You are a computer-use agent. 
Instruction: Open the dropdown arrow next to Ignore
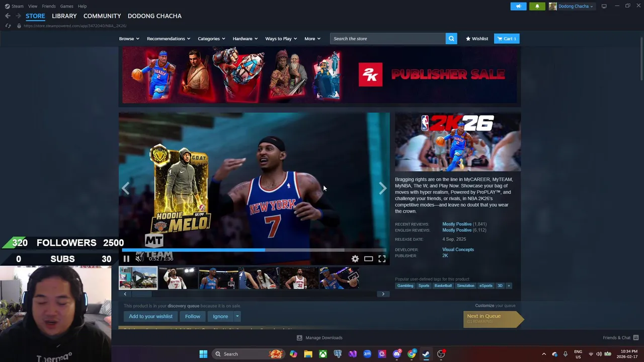[x=237, y=316]
